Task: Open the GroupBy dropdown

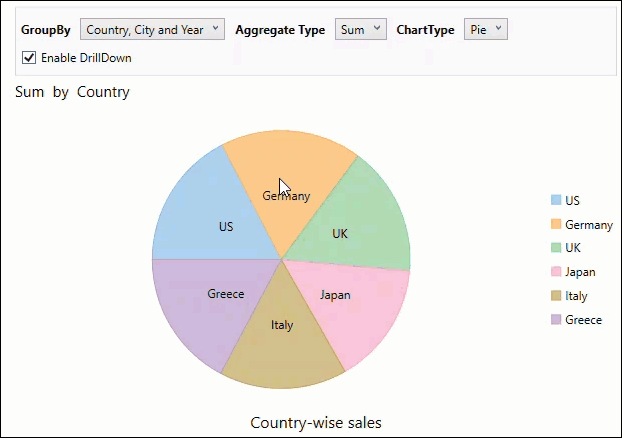Action: [x=152, y=30]
